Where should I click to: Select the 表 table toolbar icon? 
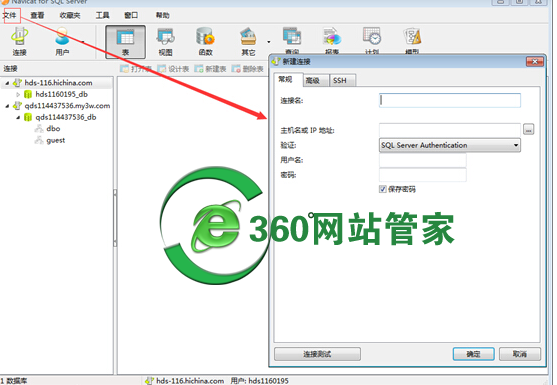tap(125, 42)
